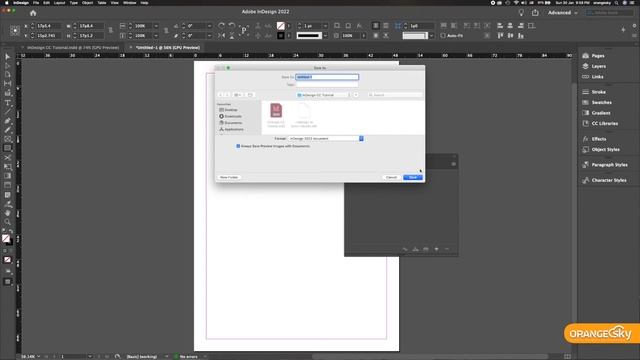Select the Zoom tool magnifier
The image size is (640, 360).
(x=8, y=222)
